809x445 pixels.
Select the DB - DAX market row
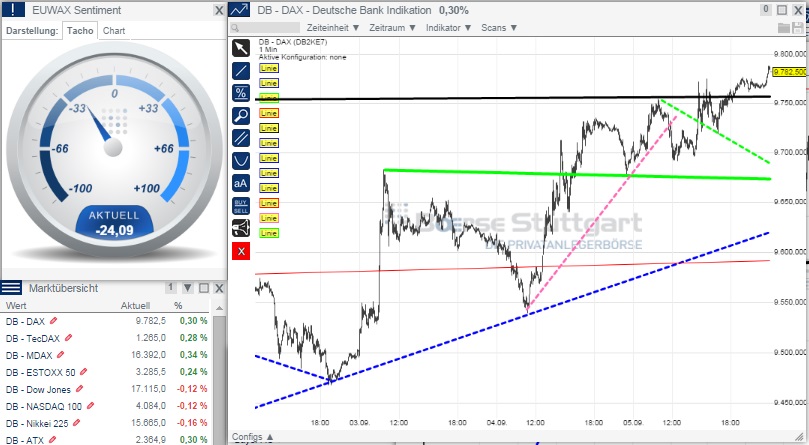click(106, 321)
